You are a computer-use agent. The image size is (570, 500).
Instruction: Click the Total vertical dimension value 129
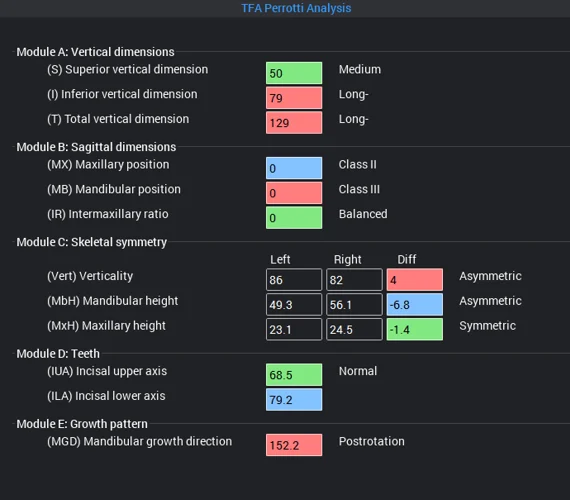coord(294,123)
